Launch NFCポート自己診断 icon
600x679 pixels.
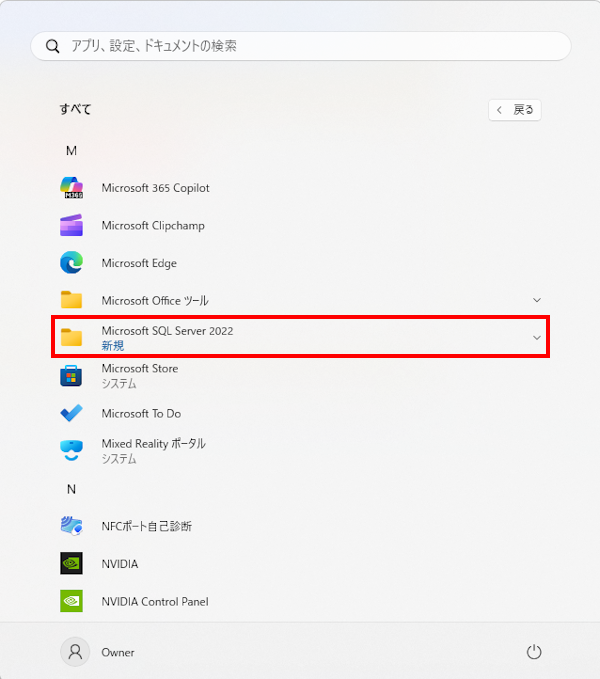[x=71, y=526]
